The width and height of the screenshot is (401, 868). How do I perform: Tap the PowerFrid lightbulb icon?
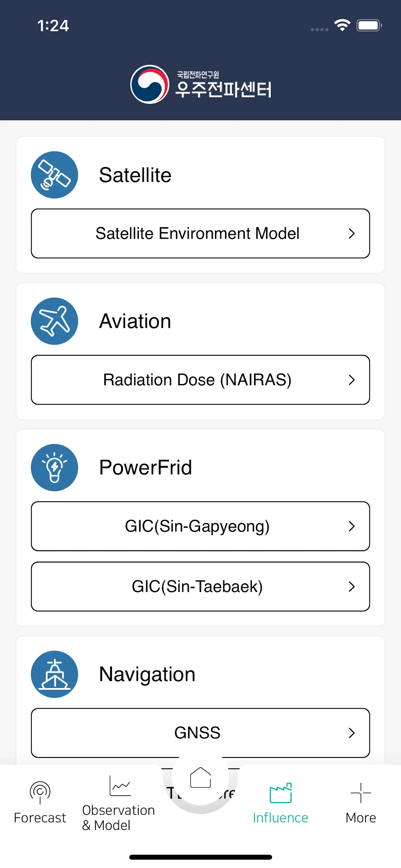coord(54,467)
